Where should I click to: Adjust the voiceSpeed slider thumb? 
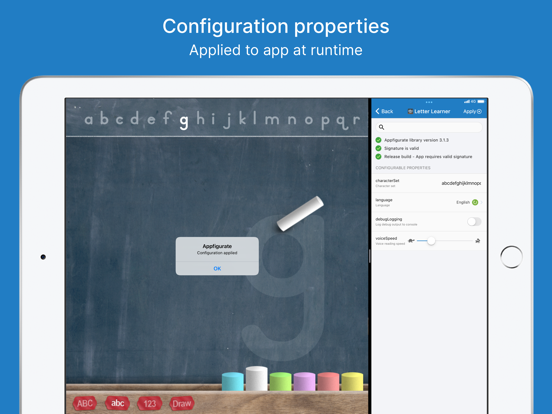[x=431, y=241]
